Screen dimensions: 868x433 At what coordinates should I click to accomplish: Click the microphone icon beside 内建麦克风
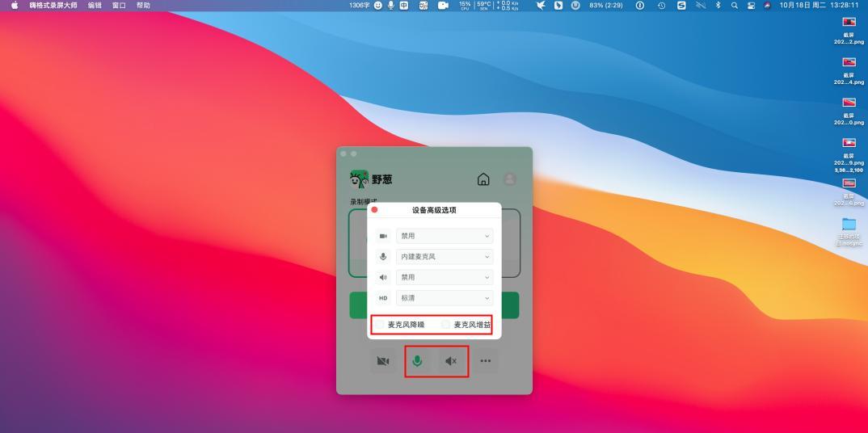coord(383,257)
